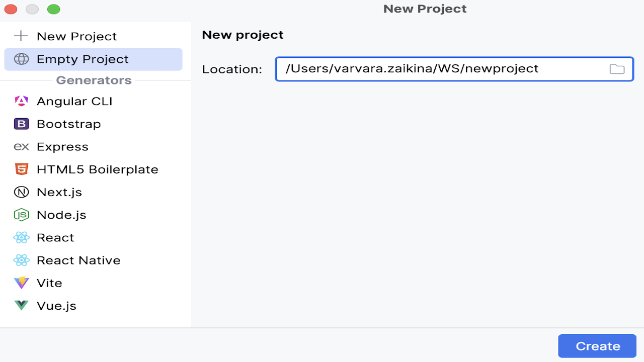Select the Vite lightning icon
The image size is (644, 362).
click(x=21, y=283)
